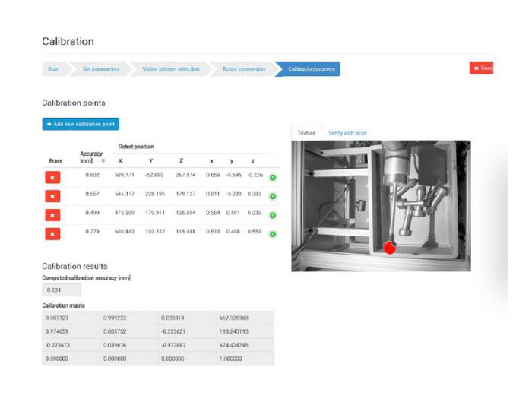Click green plus icon on first calibration row
The image size is (532, 418).
click(273, 178)
